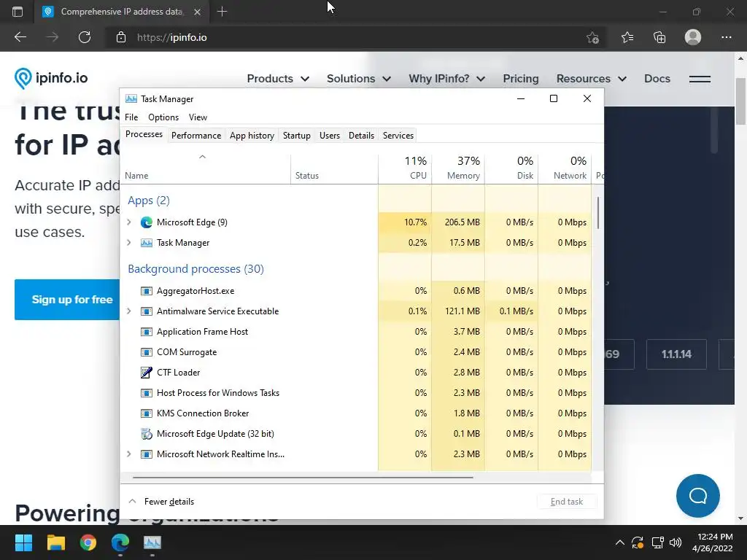Add this page to favorites star
Viewport: 747px width, 560px height.
coord(592,37)
